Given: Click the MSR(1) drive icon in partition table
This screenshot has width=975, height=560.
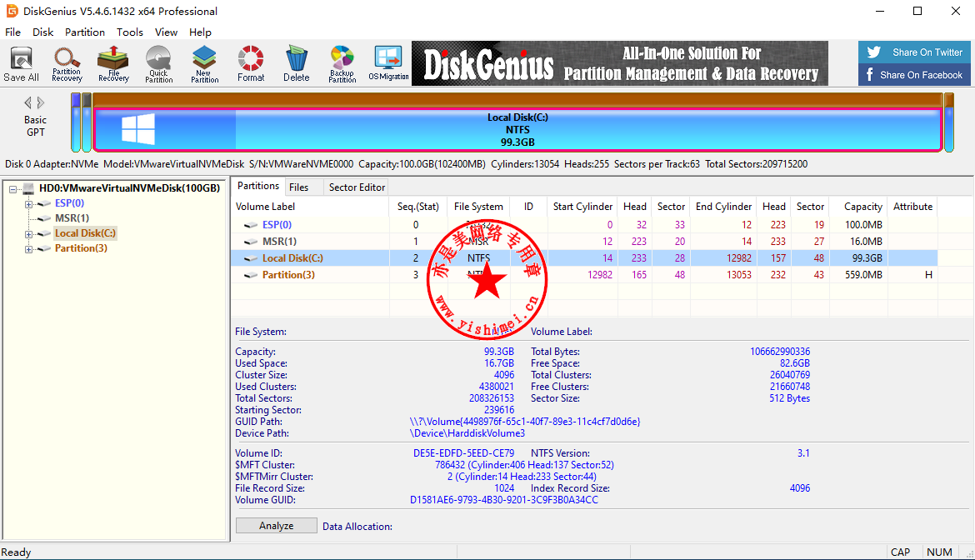Looking at the screenshot, I should [x=251, y=242].
